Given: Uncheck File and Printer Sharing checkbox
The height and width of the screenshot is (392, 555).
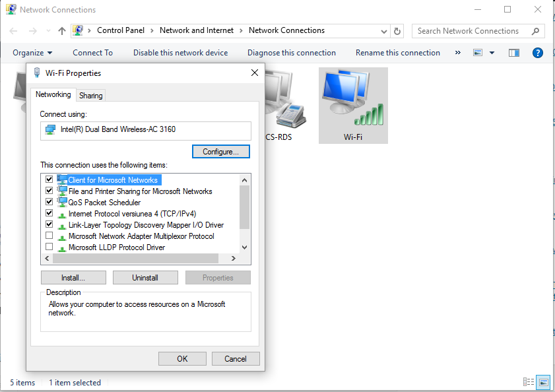Looking at the screenshot, I should [x=49, y=191].
